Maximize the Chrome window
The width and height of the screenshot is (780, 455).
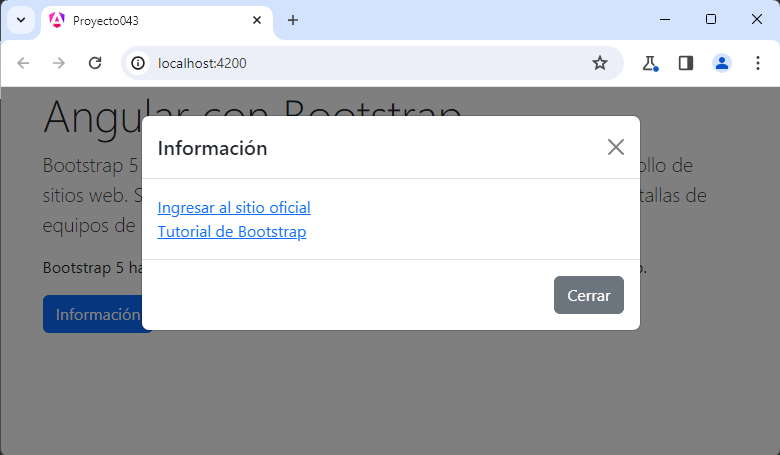point(711,19)
